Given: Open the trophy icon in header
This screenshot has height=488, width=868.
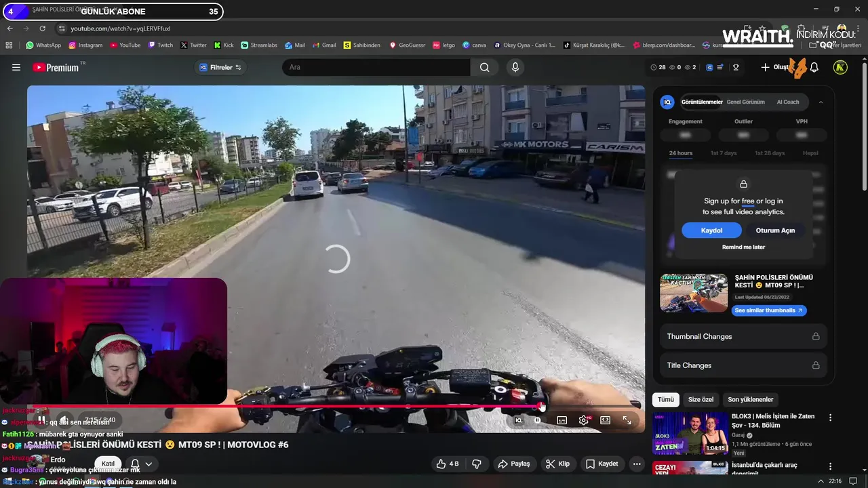Looking at the screenshot, I should pos(736,67).
